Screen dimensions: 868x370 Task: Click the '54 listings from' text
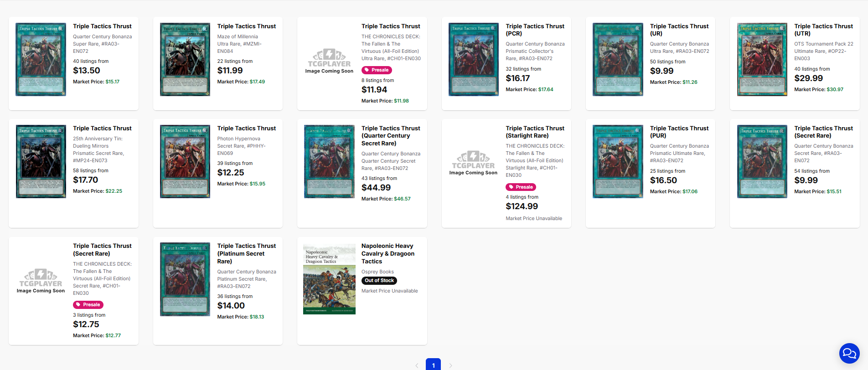[812, 171]
